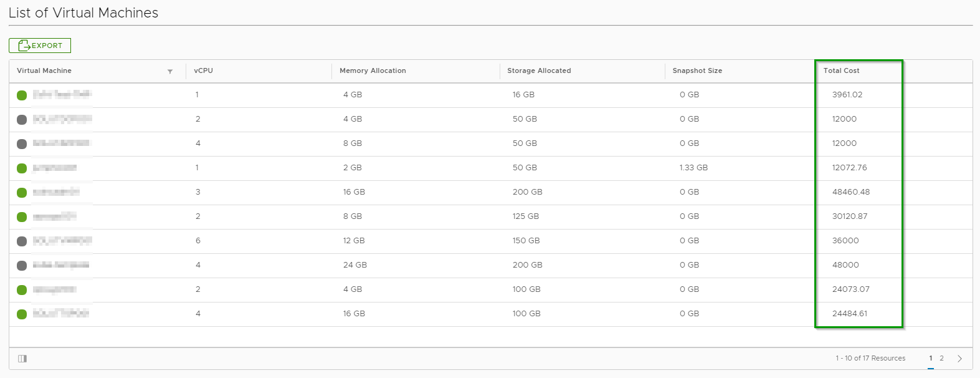Viewport: 980px width, 378px height.
Task: Open the Virtual Machine column filter
Action: coord(170,72)
